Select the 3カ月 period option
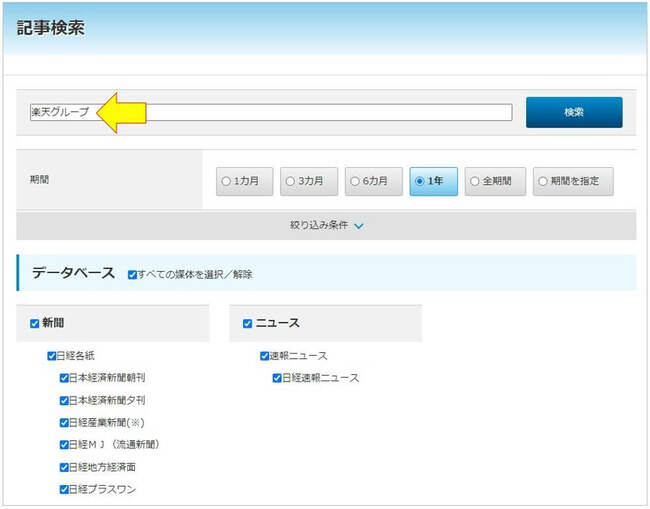This screenshot has width=650, height=509. (x=309, y=181)
